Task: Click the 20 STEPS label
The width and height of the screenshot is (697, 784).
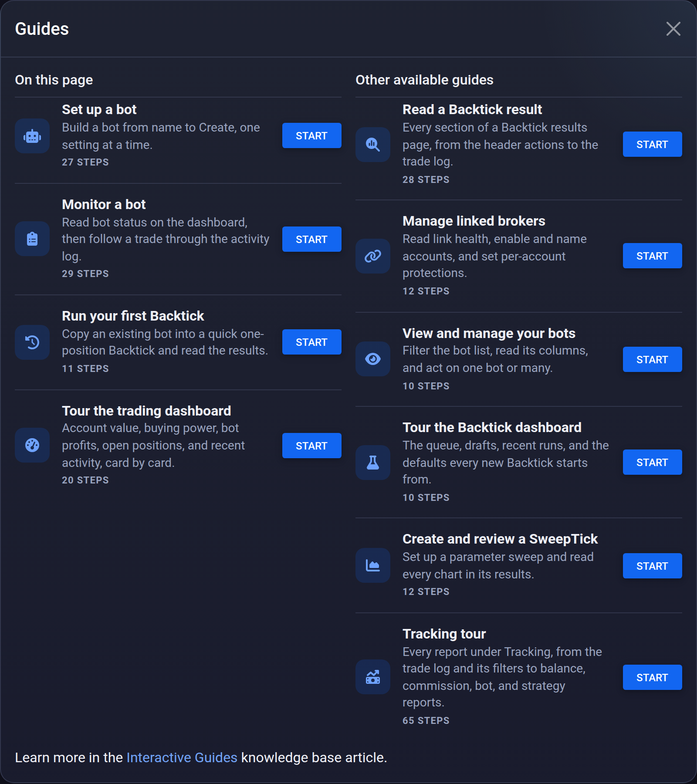Action: [85, 480]
